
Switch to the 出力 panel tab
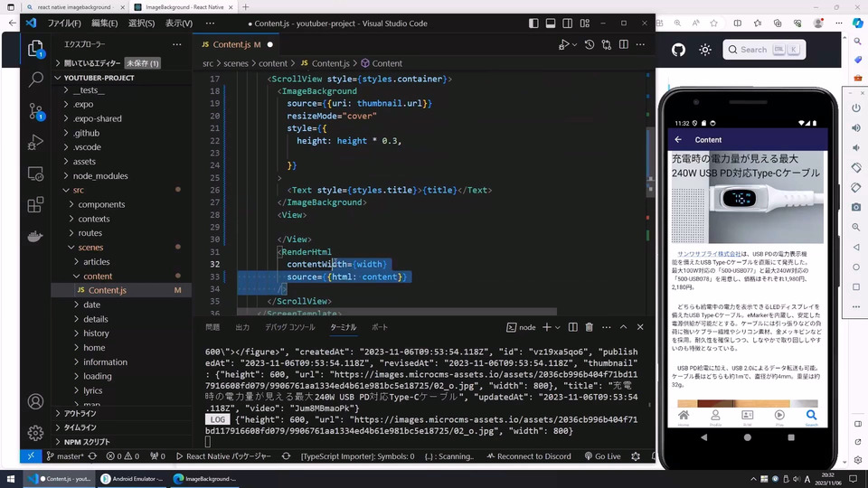242,327
